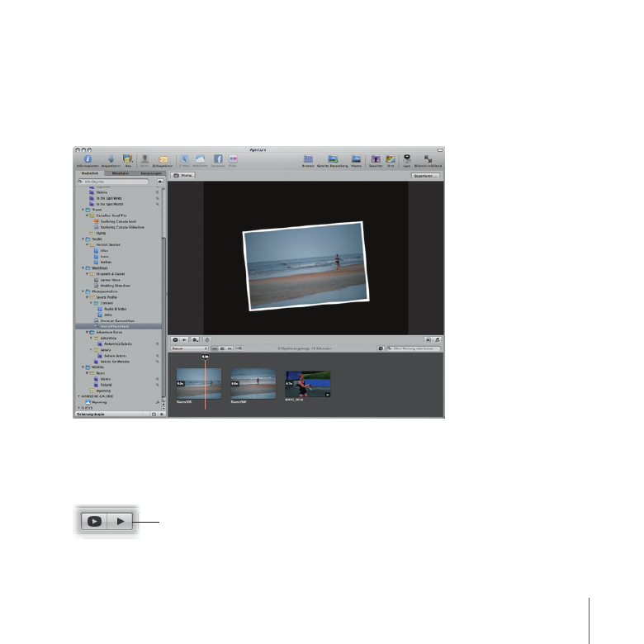The image size is (644, 644).
Task: Collapse the Canadian Road Trip project
Action: (87, 215)
